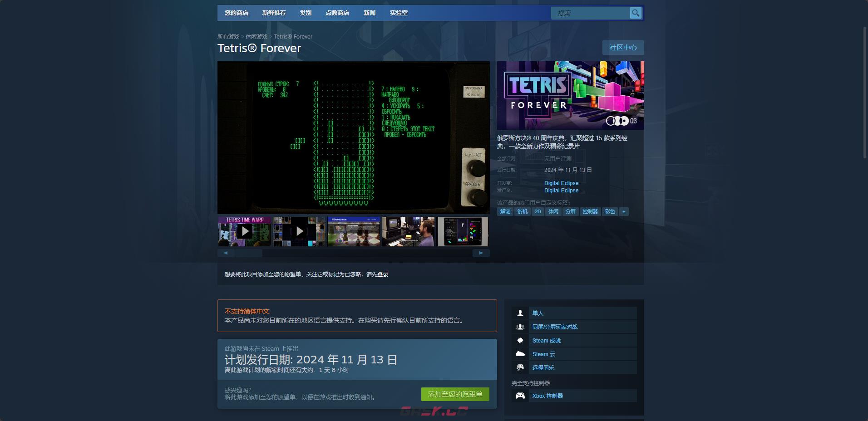The width and height of the screenshot is (868, 421).
Task: Click the Remote Play Together icon
Action: tap(520, 367)
